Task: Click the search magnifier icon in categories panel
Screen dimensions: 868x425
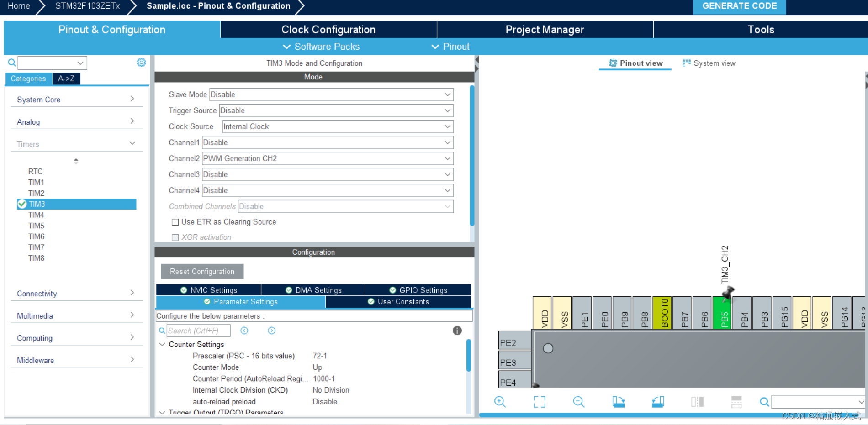Action: tap(12, 63)
